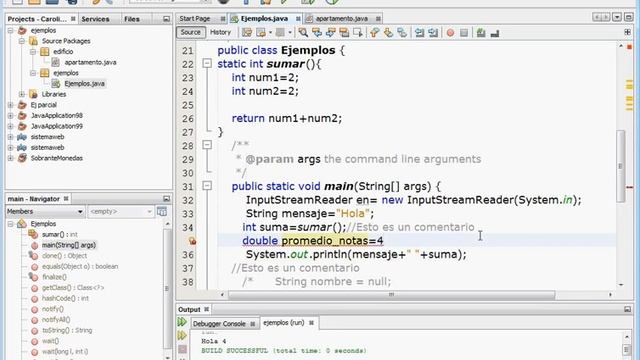The image size is (640, 360).
Task: Select main(String[] args) in Navigator
Action: click(69, 245)
